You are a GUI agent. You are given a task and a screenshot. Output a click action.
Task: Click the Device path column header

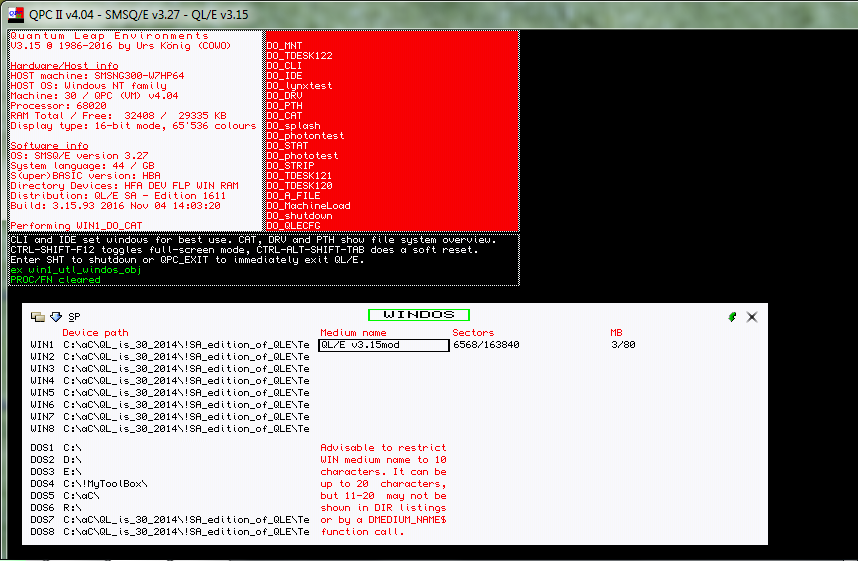95,333
